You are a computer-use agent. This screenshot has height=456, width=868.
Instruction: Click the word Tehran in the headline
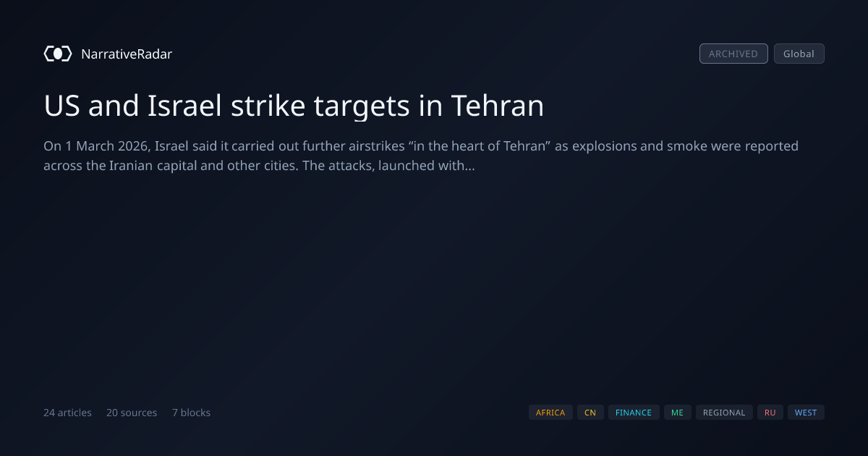pos(498,106)
